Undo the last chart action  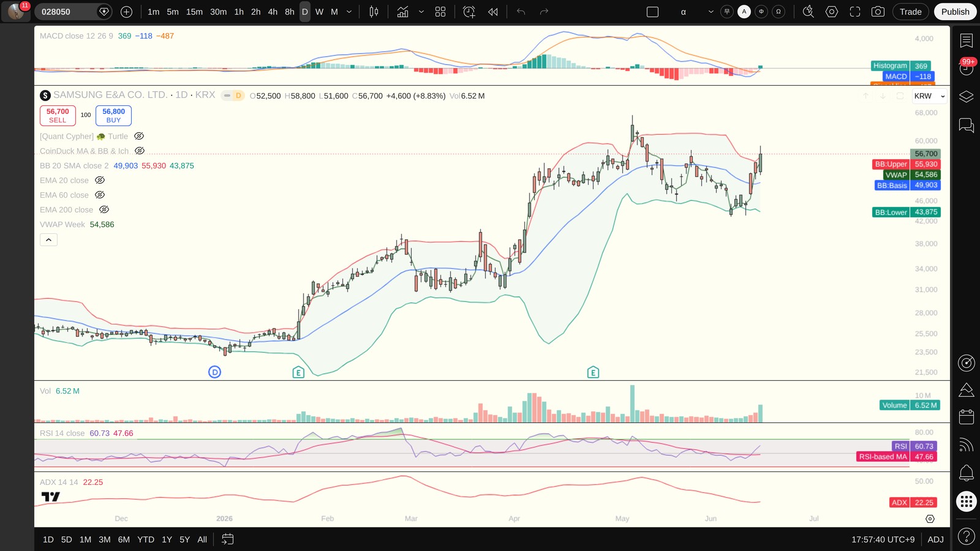[521, 12]
